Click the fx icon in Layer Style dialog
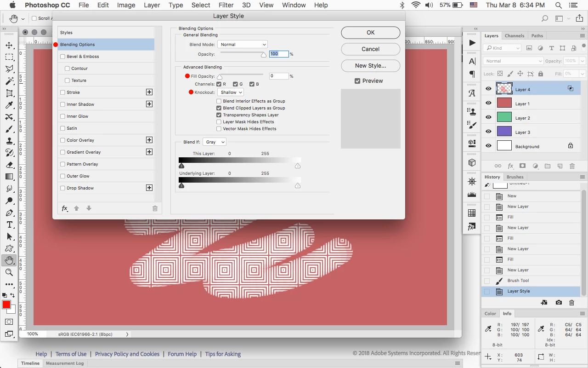Viewport: 588px width, 368px height. pyautogui.click(x=65, y=208)
